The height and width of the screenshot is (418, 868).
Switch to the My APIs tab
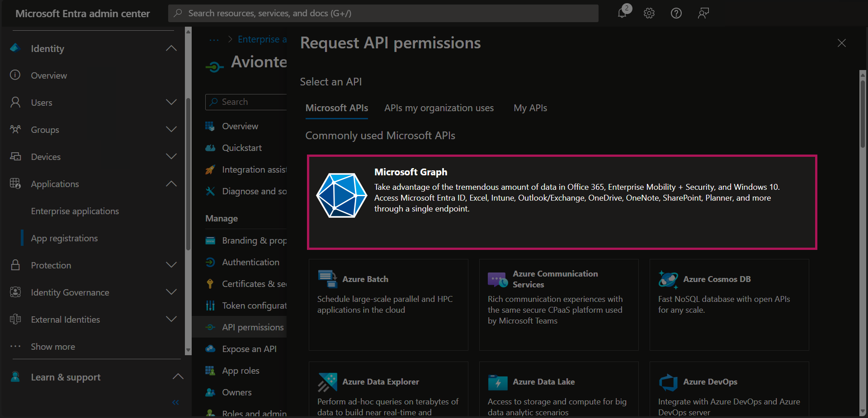530,108
